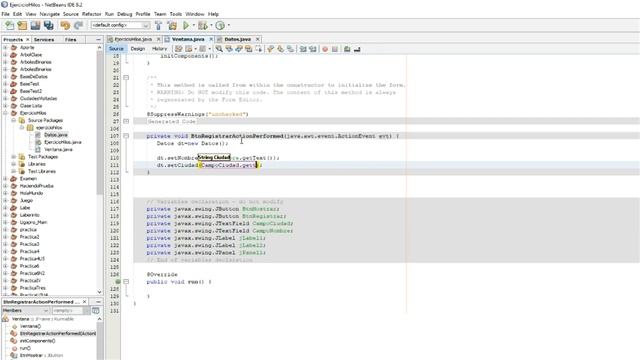Select run() in the Navigator members
Image resolution: width=640 pixels, height=360 pixels.
coord(25,348)
